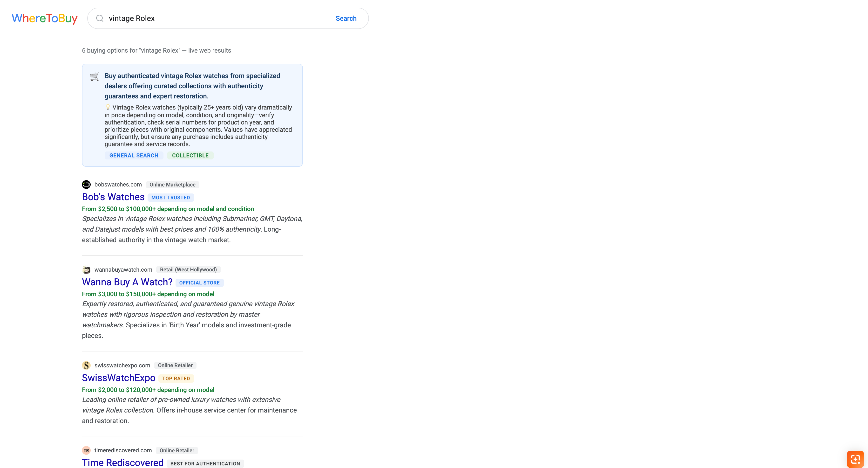This screenshot has height=468, width=868.
Task: Click the timerediscovered.com domain text
Action: tap(123, 450)
